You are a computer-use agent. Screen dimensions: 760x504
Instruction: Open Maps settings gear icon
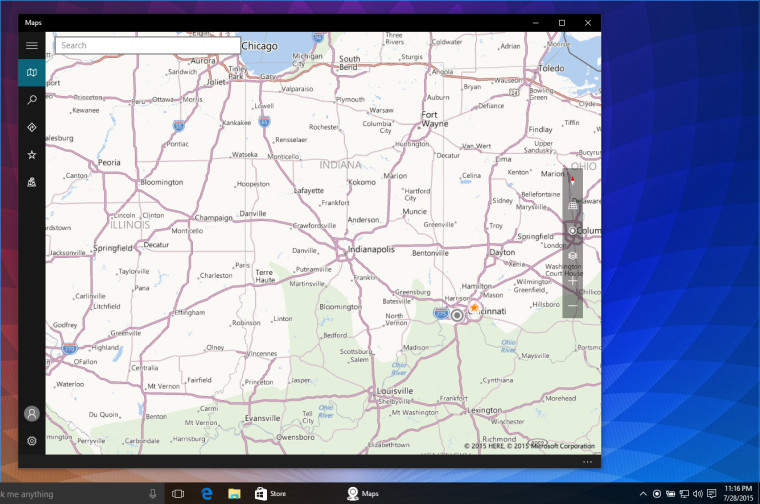point(32,441)
